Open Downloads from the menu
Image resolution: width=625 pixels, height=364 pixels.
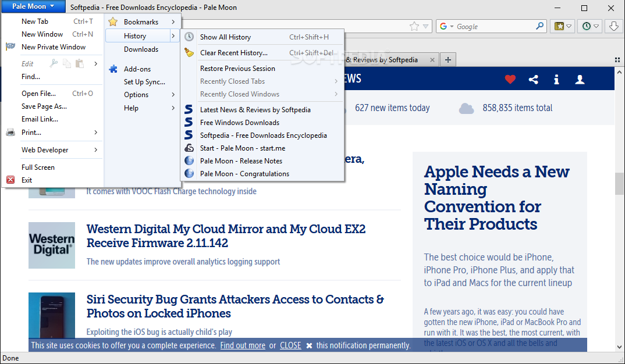point(141,49)
